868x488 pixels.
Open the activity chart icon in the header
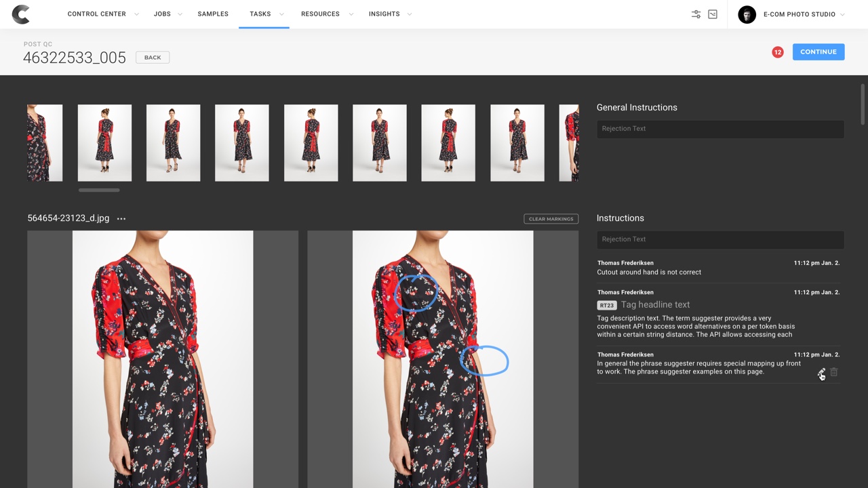tap(713, 14)
